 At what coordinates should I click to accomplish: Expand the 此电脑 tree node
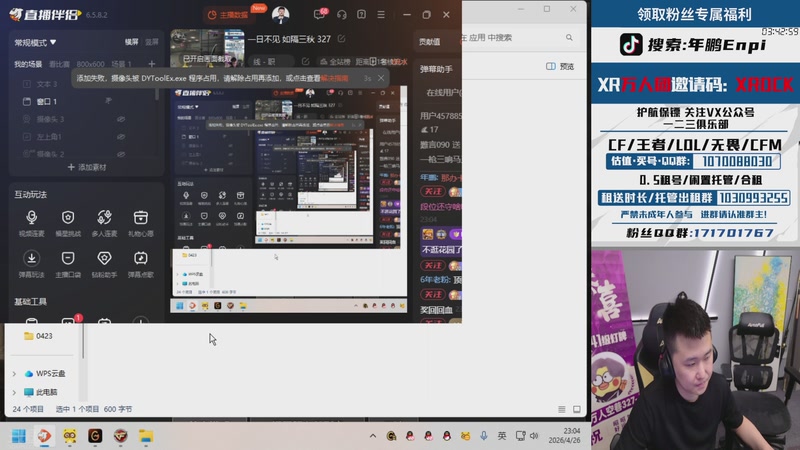point(14,392)
